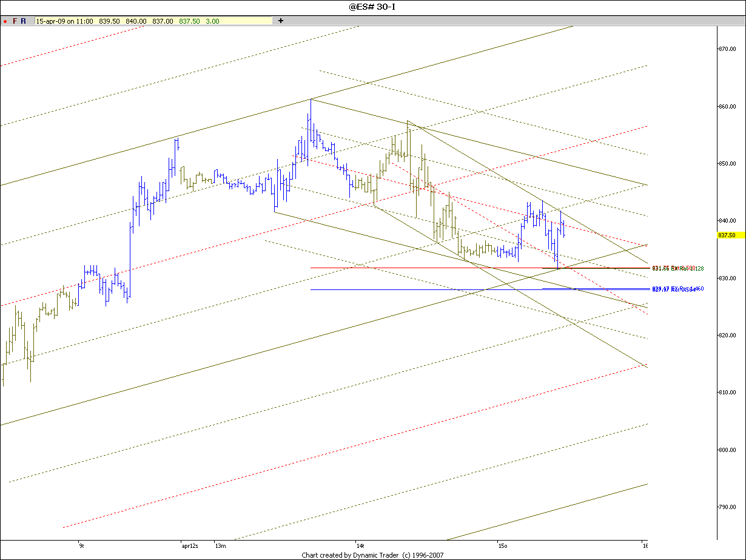
Task: Click the 800.00 price axis label
Action: pos(727,450)
